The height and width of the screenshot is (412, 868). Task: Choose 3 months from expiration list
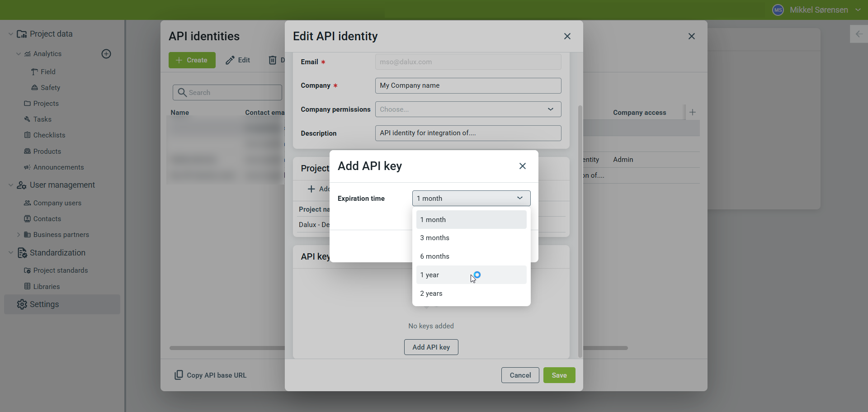click(471, 238)
